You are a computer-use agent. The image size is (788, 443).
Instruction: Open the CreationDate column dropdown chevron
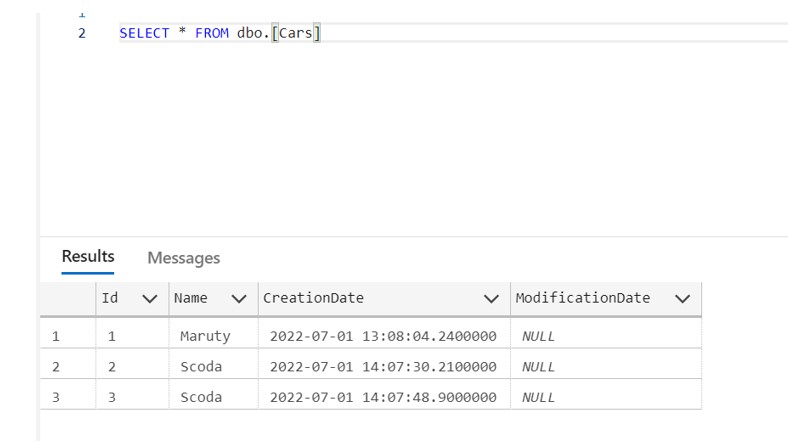pos(491,299)
